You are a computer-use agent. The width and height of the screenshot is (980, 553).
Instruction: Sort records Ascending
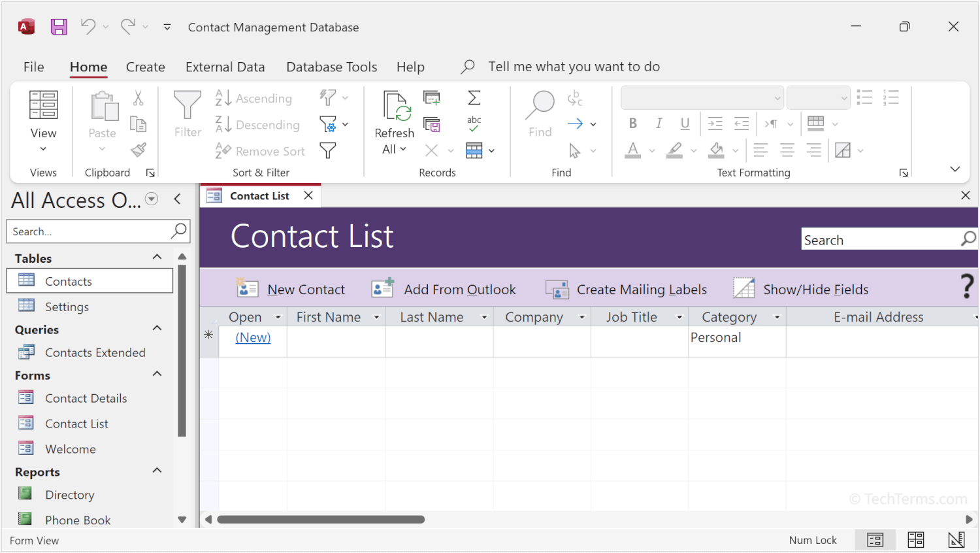253,98
